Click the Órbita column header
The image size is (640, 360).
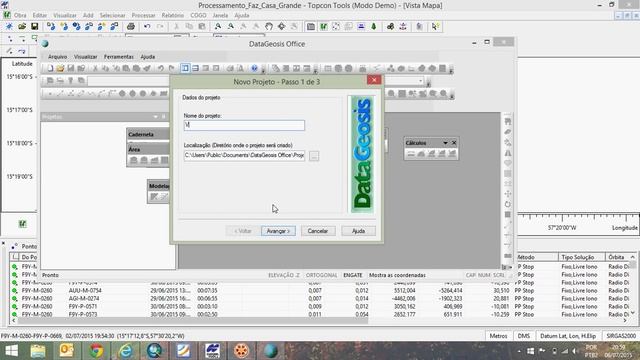(x=617, y=257)
